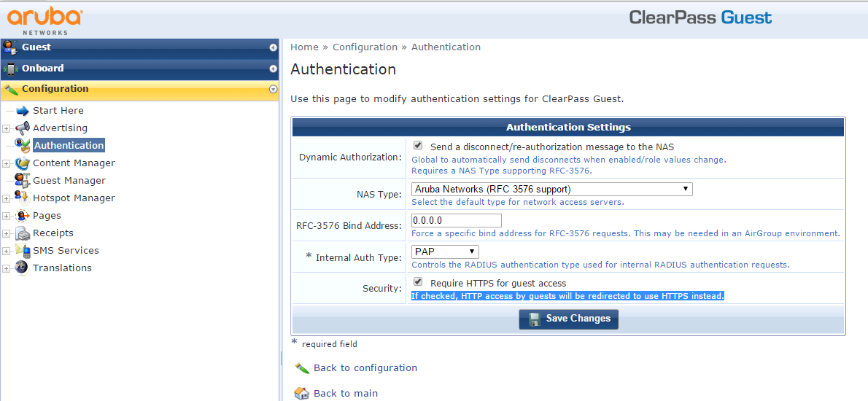
Task: Click the 'Select the default type' help text
Action: 518,202
